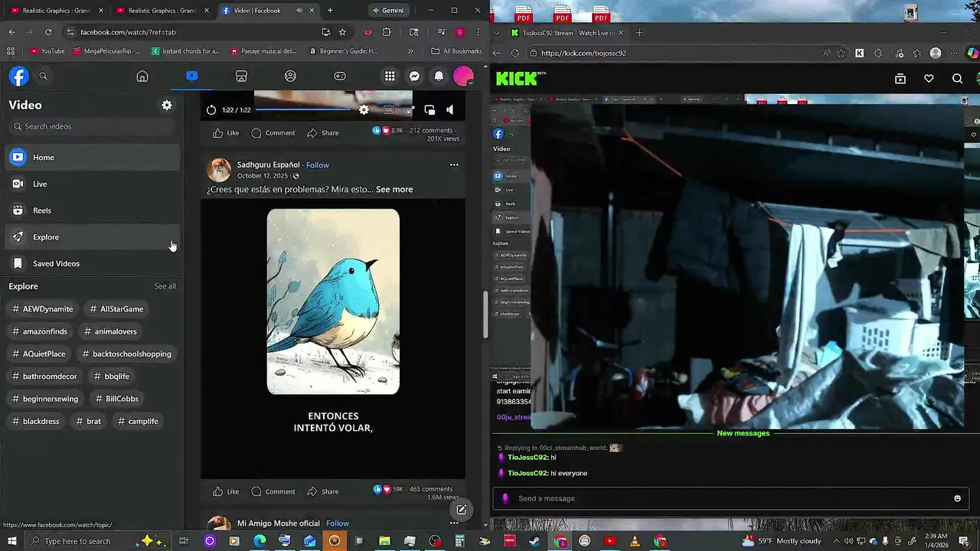Open new tab in Chrome
This screenshot has width=980, height=551.
pos(330,11)
